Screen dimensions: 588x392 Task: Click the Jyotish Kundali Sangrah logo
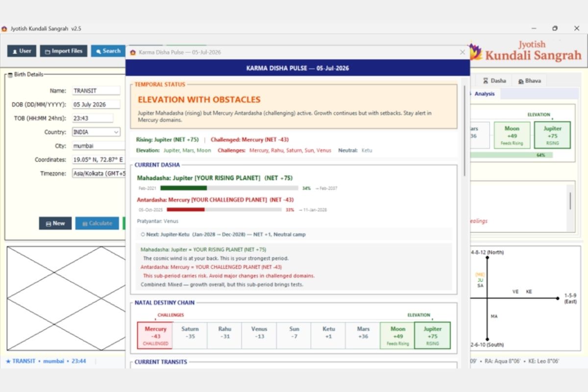[x=526, y=51]
